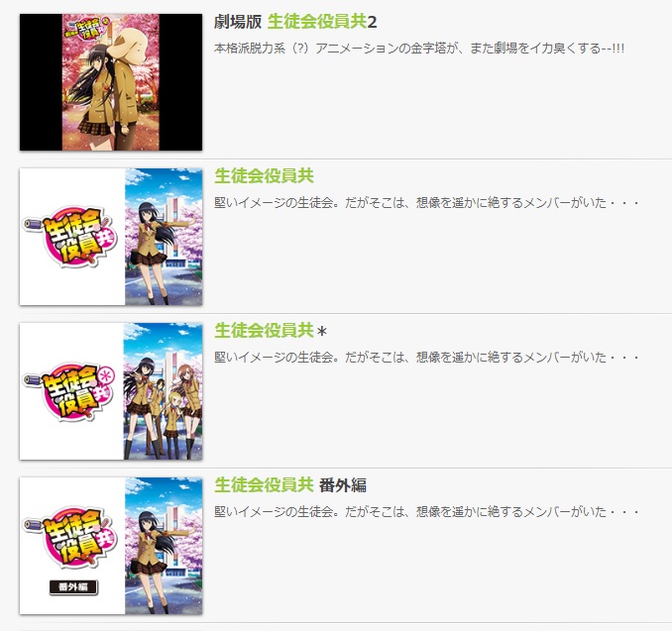Screen dimensions: 672x631
Task: Click the small logo atop the movie poster
Action: (x=87, y=26)
